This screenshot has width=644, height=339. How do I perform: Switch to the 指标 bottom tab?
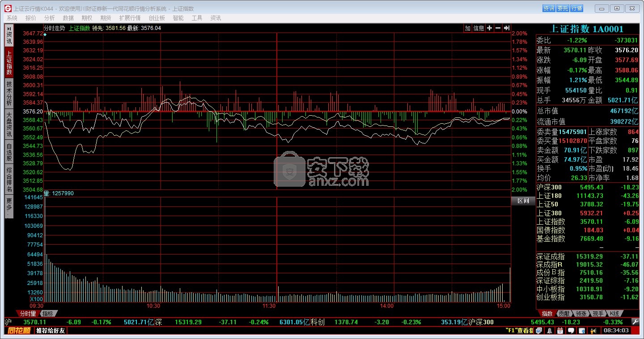(x=48, y=314)
